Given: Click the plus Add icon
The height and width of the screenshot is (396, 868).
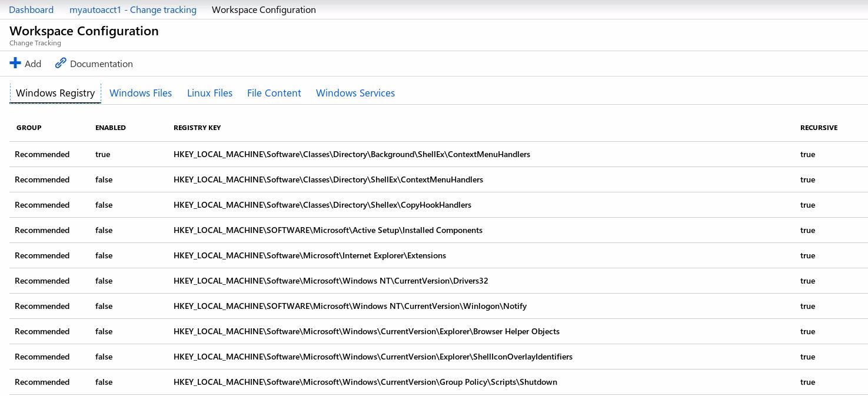Looking at the screenshot, I should (15, 63).
